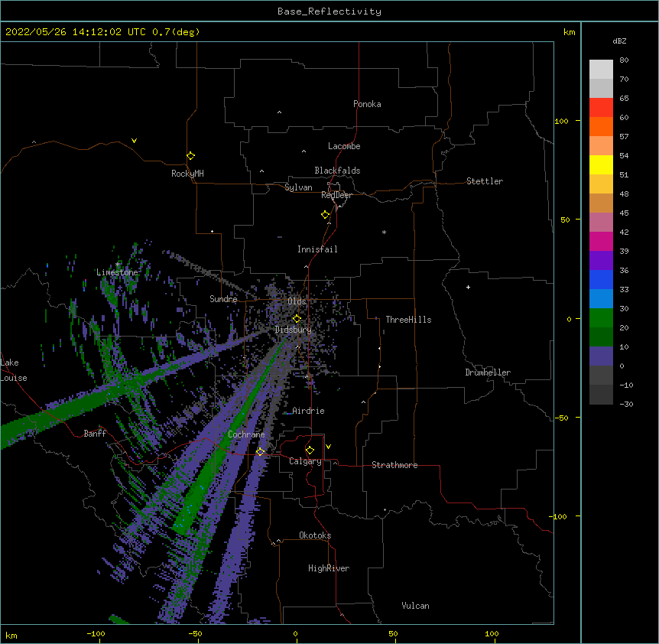Click the Okotoks city label
The height and width of the screenshot is (644, 659).
315,535
